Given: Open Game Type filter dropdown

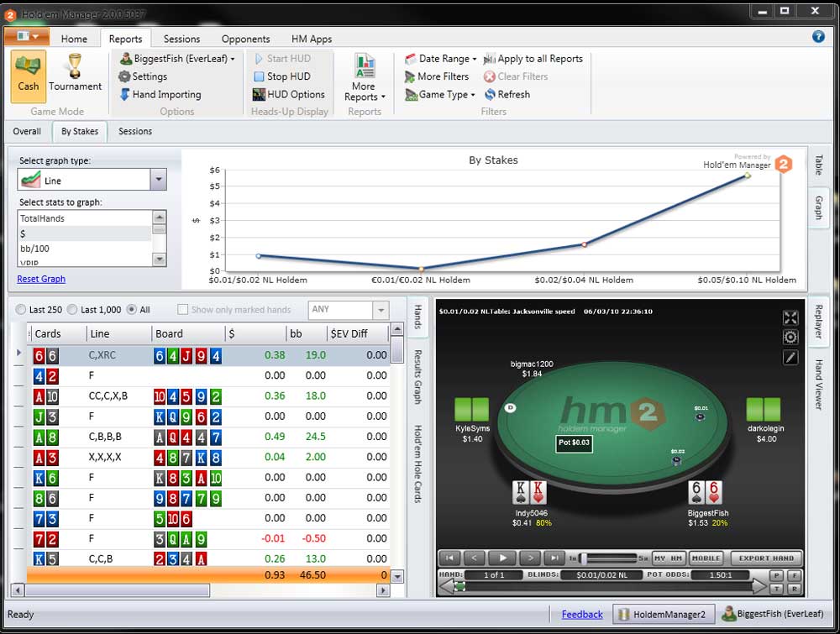Looking at the screenshot, I should point(440,95).
